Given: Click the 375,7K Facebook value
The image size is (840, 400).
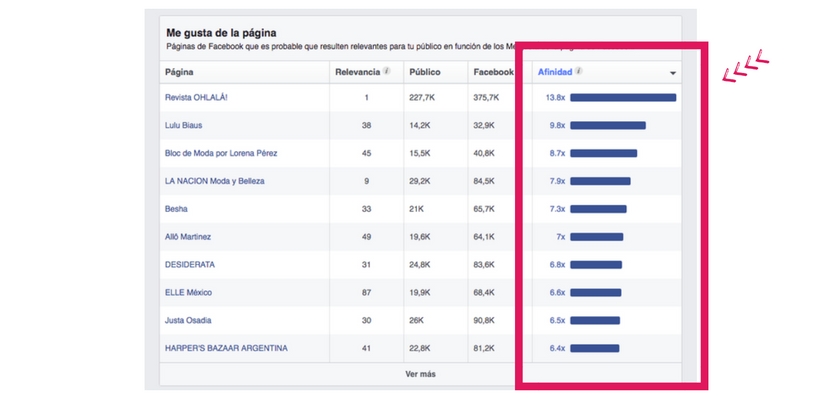Looking at the screenshot, I should [x=486, y=97].
